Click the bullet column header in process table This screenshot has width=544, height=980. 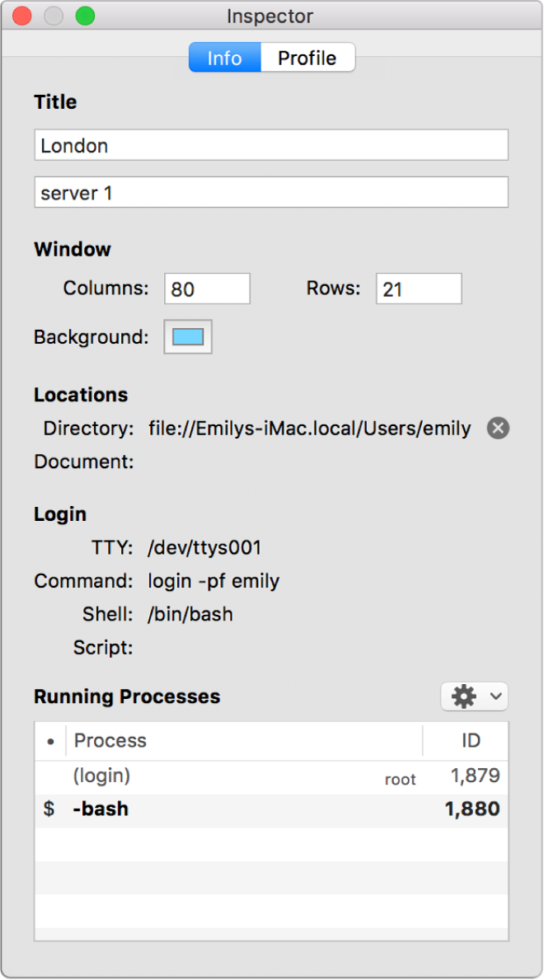point(50,741)
